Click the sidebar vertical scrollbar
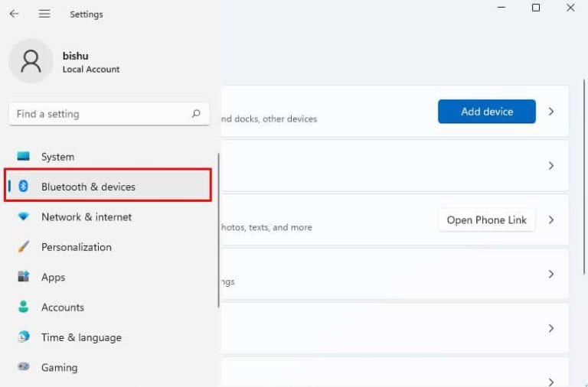 pyautogui.click(x=219, y=229)
